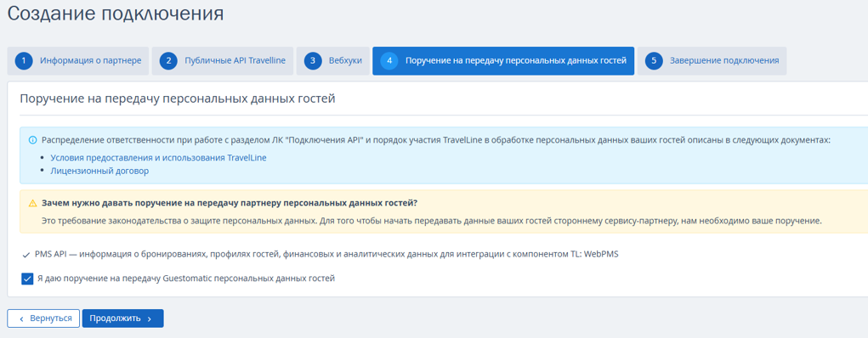Click the 'Вернуться' back button
The width and height of the screenshot is (868, 338).
point(43,318)
